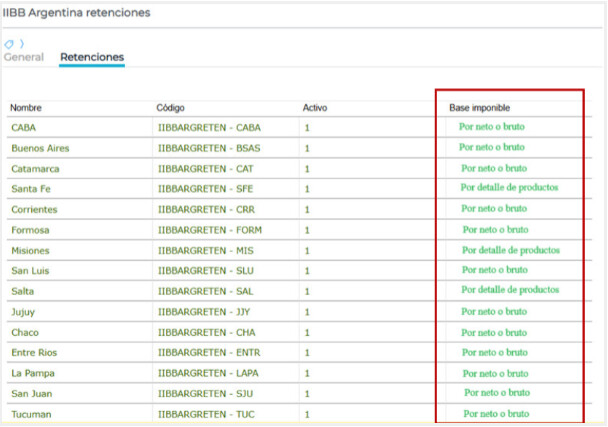Click the Activo value for San Luis

(307, 271)
